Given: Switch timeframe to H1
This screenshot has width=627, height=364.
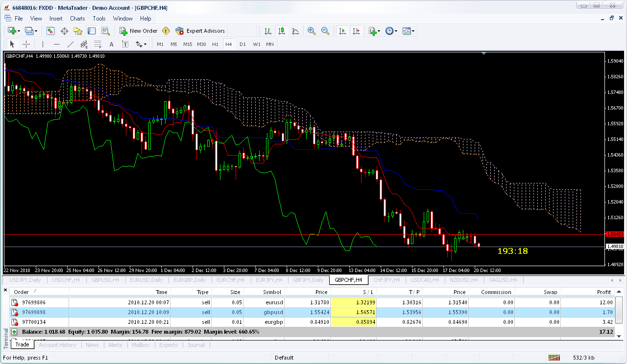Looking at the screenshot, I should [215, 44].
